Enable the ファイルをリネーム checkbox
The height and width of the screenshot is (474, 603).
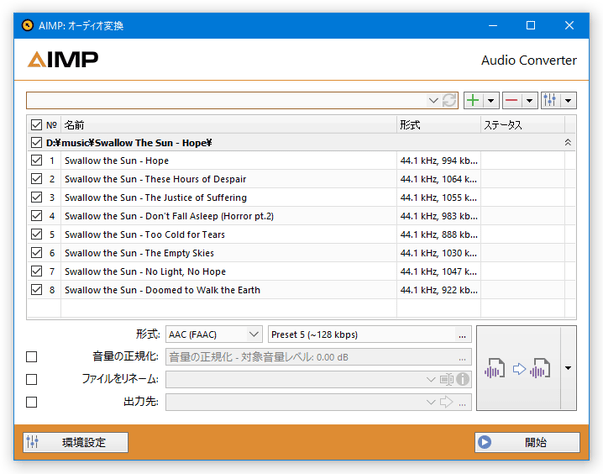click(x=32, y=379)
